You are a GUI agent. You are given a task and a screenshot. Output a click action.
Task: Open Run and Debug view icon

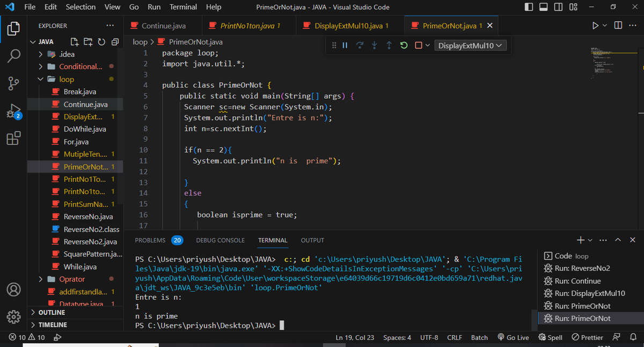[13, 112]
